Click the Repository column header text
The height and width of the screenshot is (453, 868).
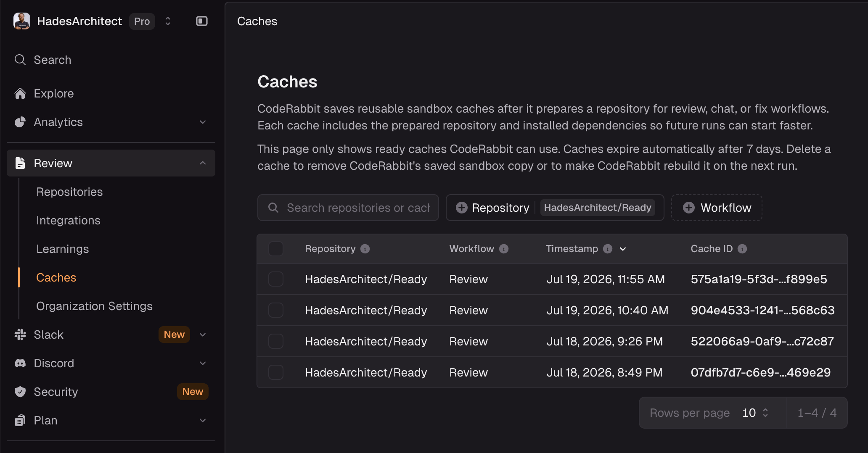coord(330,249)
